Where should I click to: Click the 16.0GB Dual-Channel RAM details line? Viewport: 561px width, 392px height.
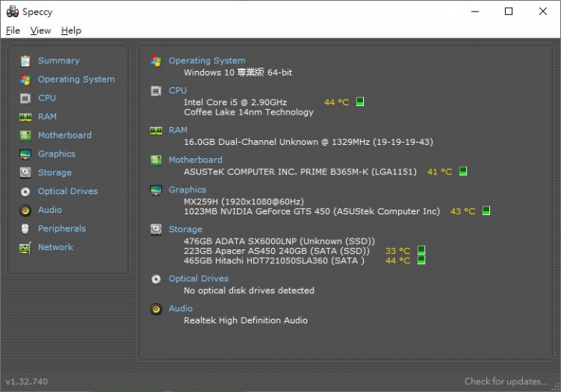(x=309, y=142)
